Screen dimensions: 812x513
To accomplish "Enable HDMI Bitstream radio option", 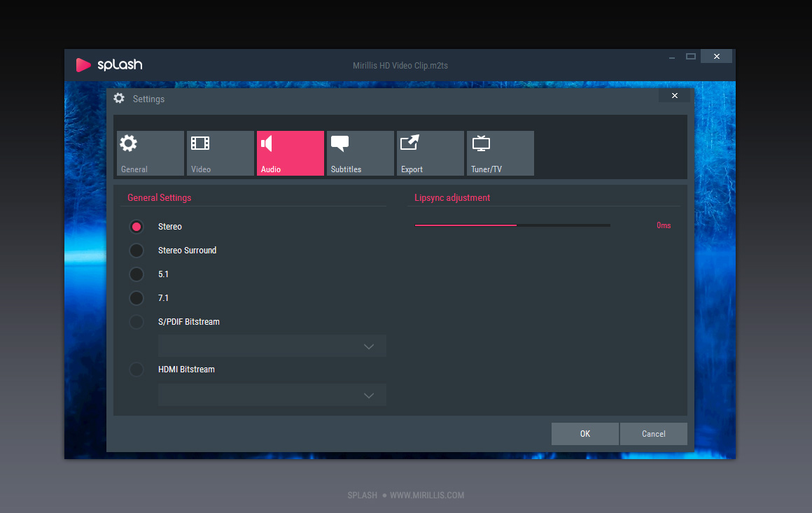I will coord(136,370).
